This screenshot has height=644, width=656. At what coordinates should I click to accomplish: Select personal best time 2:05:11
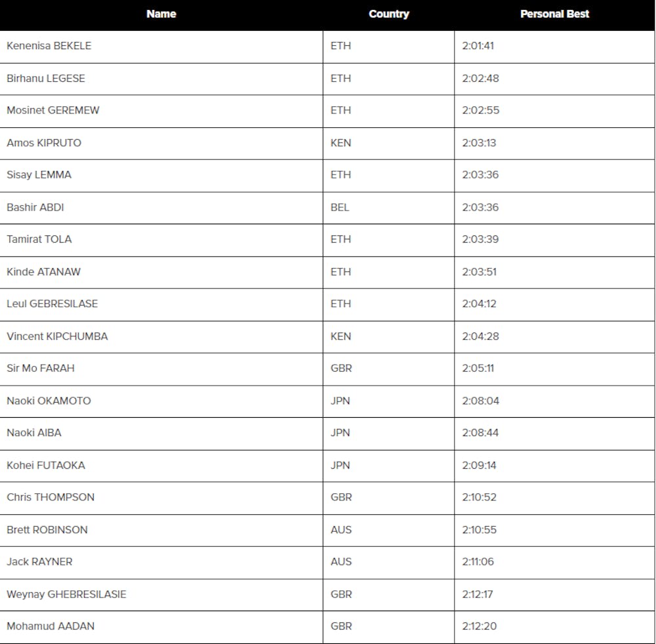[478, 369]
